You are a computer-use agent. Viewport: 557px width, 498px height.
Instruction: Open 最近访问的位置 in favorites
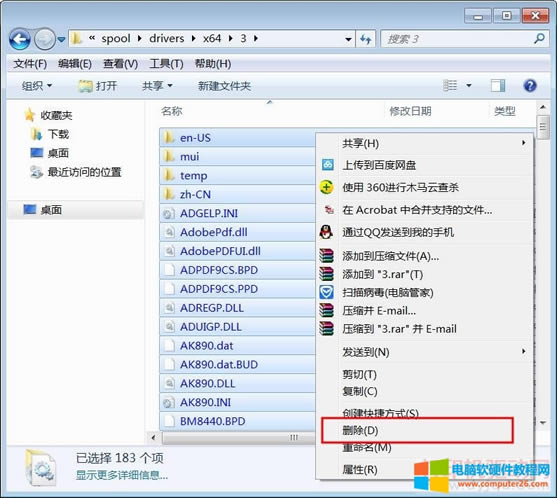click(76, 172)
